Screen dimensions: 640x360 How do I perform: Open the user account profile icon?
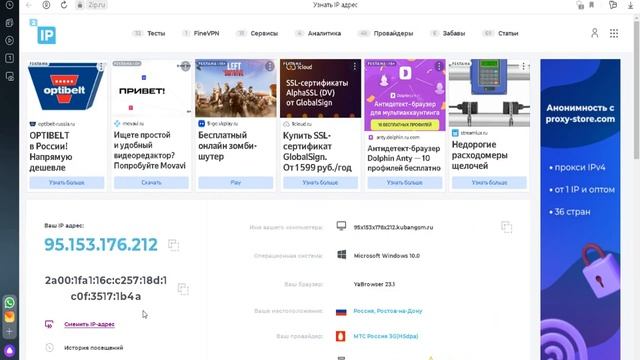[595, 33]
